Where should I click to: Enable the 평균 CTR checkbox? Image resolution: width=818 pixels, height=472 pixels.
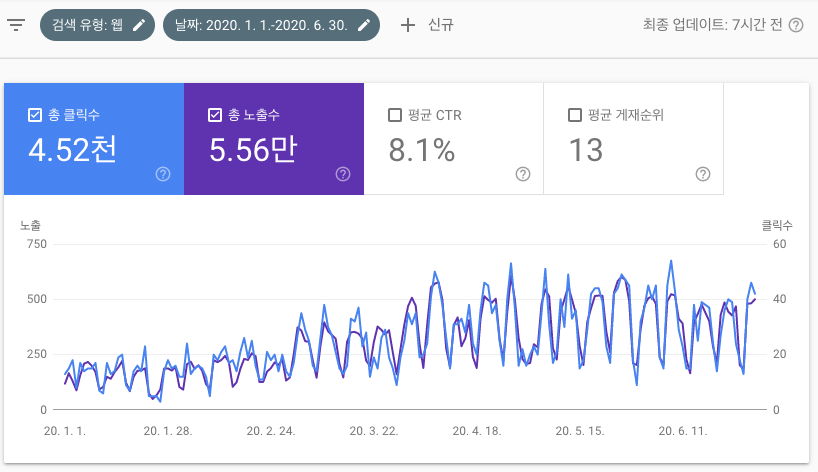(395, 115)
